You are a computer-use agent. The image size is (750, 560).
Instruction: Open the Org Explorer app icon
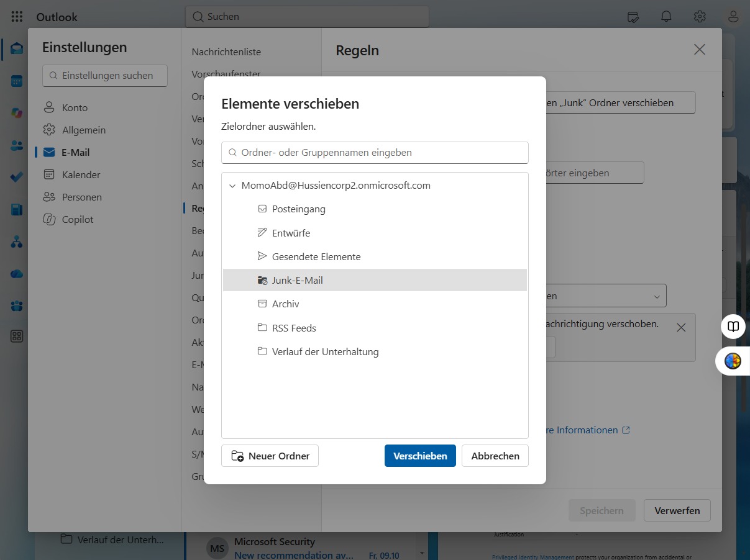pyautogui.click(x=17, y=242)
